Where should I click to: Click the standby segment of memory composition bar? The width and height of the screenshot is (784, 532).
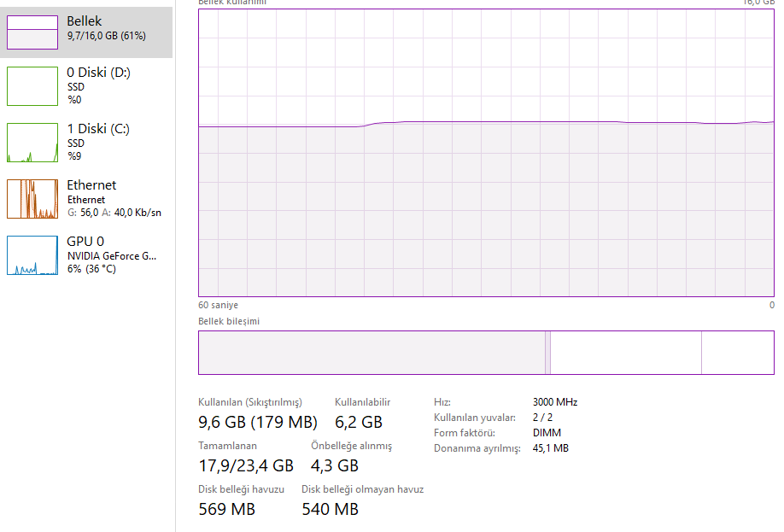(626, 352)
